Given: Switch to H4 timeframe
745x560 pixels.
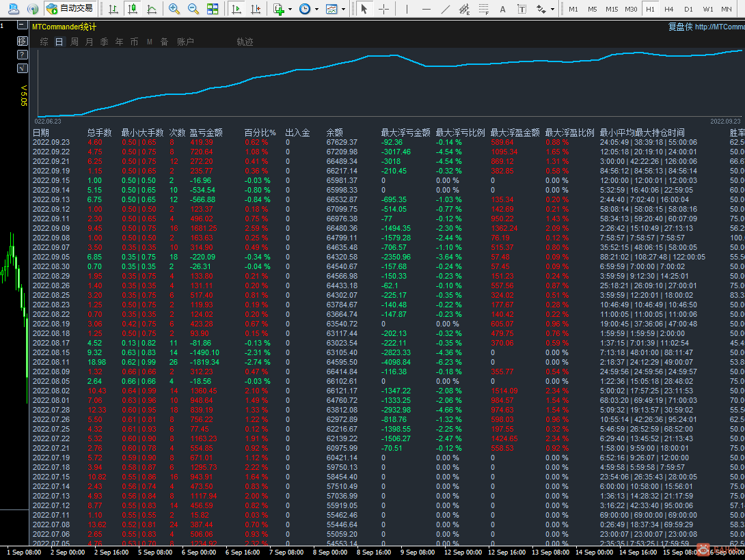Looking at the screenshot, I should tap(669, 9).
